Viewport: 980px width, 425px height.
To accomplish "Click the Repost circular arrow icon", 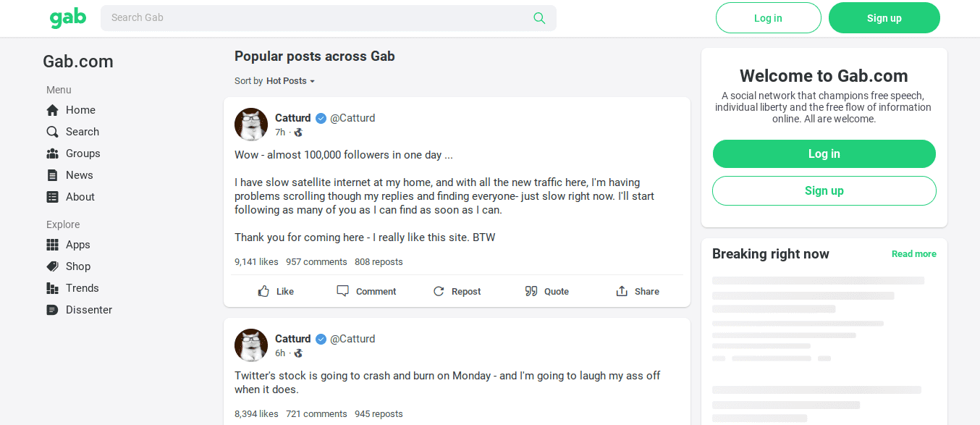I will click(439, 291).
